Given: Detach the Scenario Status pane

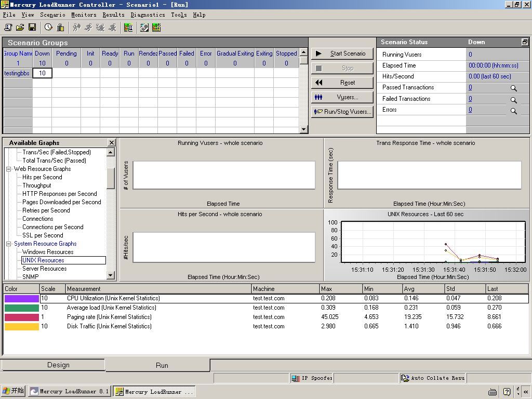Looking at the screenshot, I should point(525,42).
